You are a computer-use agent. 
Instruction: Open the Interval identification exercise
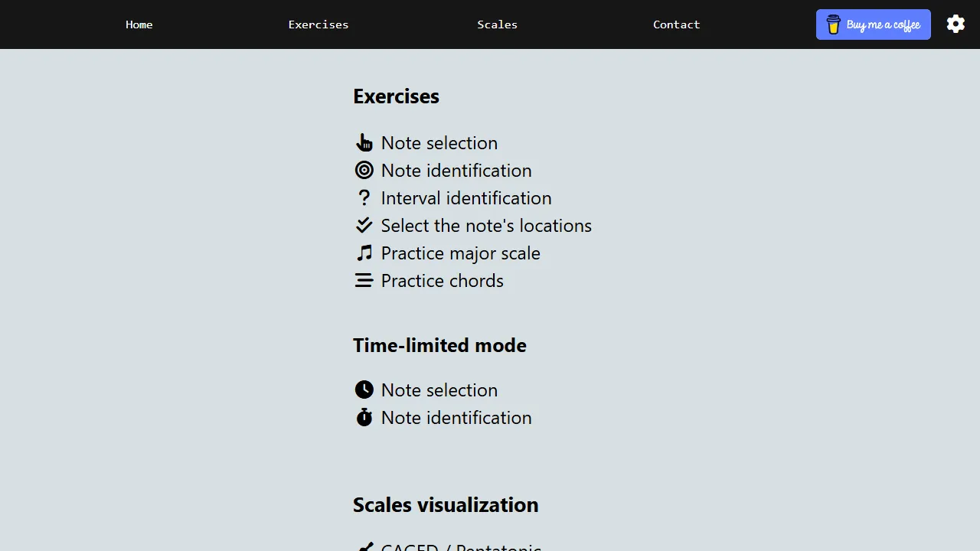pyautogui.click(x=466, y=197)
